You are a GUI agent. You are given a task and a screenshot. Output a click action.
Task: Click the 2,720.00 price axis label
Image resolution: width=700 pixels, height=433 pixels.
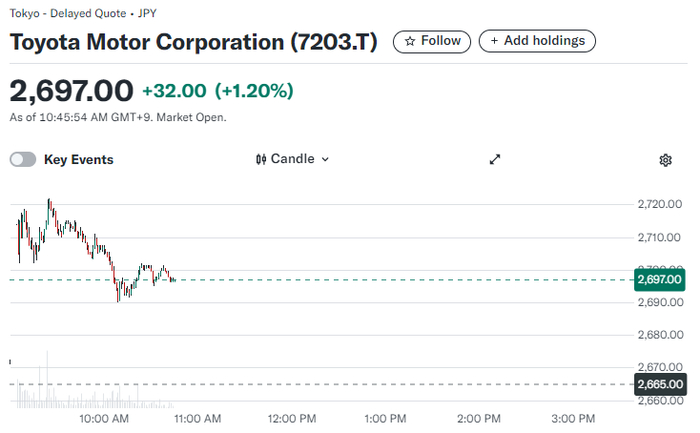pos(659,204)
